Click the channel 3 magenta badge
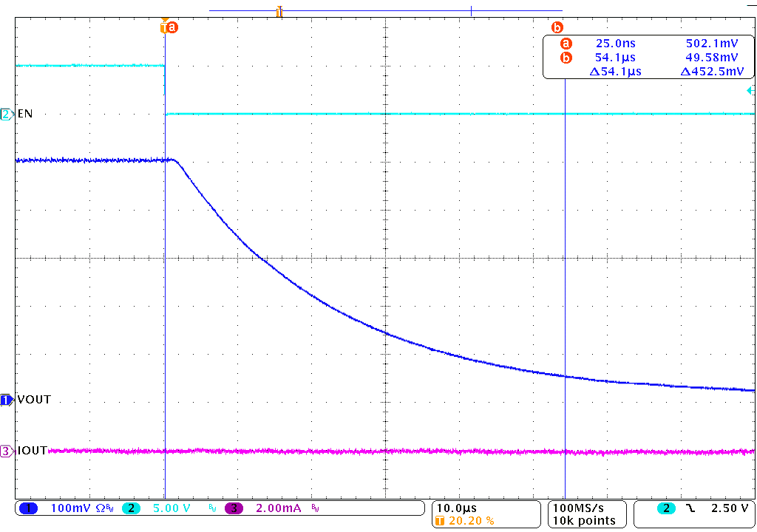This screenshot has width=757, height=532. (x=234, y=508)
